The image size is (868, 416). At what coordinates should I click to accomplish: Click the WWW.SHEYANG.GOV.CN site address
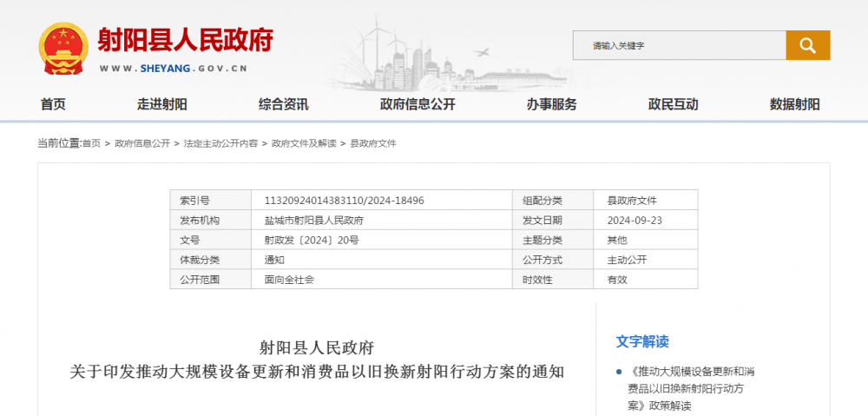174,69
